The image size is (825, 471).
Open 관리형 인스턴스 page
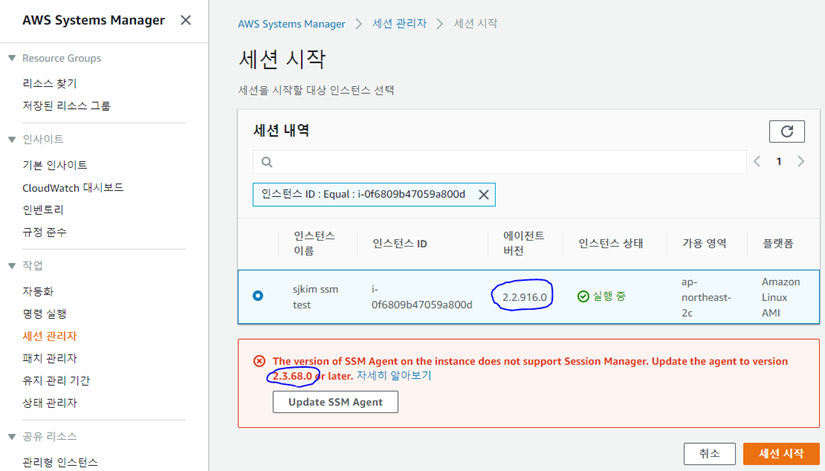60,463
